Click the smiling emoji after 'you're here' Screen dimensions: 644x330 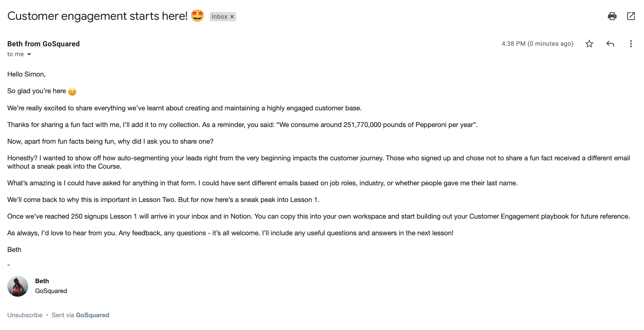pos(72,92)
